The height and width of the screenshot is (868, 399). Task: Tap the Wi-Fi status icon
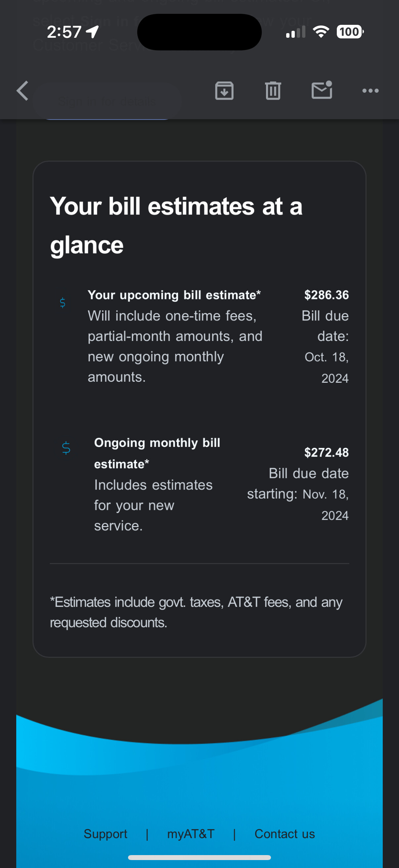pos(321,32)
